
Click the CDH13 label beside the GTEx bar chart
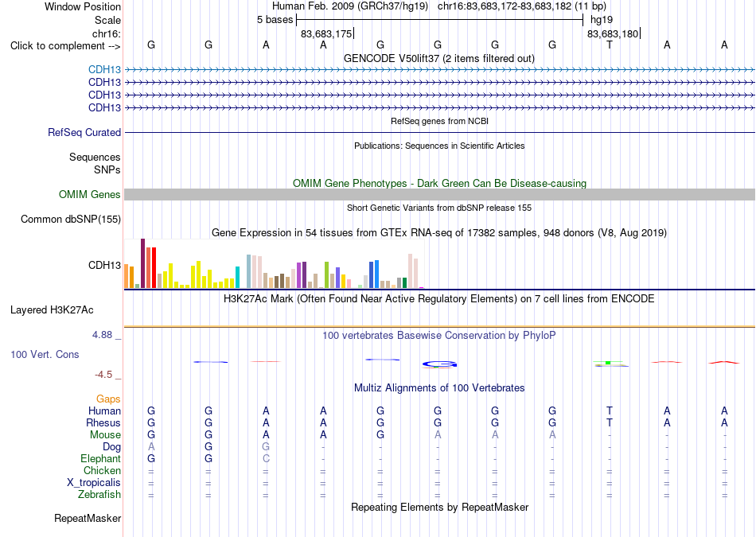tap(104, 265)
